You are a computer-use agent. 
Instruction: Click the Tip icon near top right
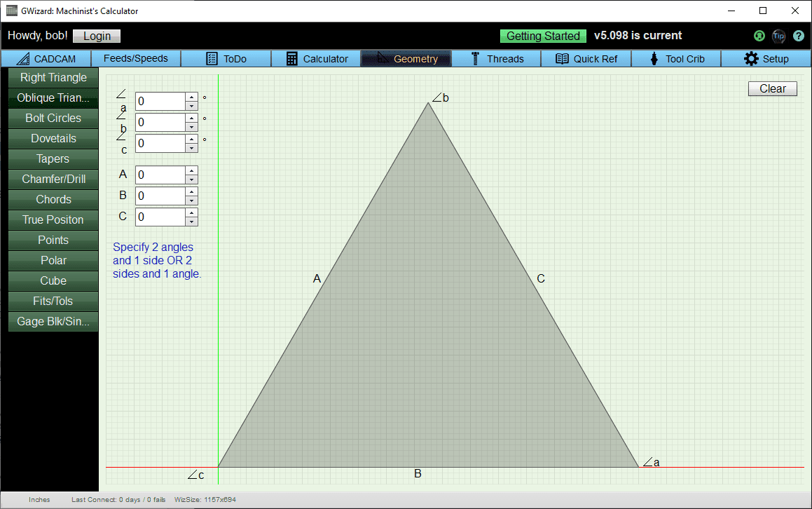(779, 36)
